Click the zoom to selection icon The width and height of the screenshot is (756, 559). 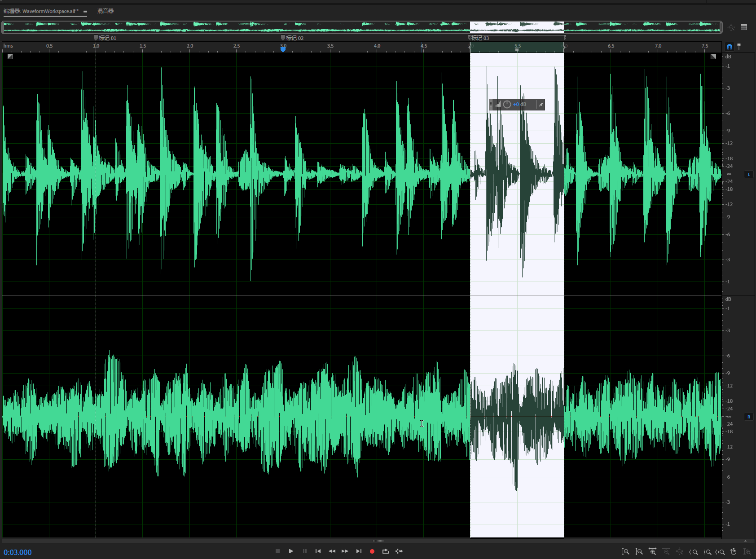click(721, 552)
